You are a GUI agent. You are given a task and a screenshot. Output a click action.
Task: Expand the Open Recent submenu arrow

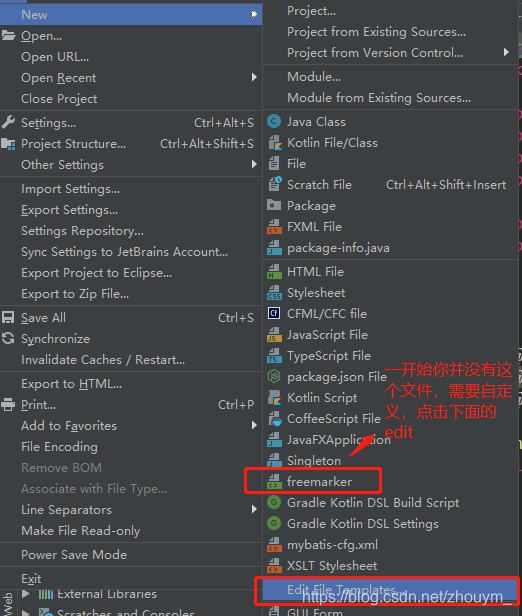(254, 77)
